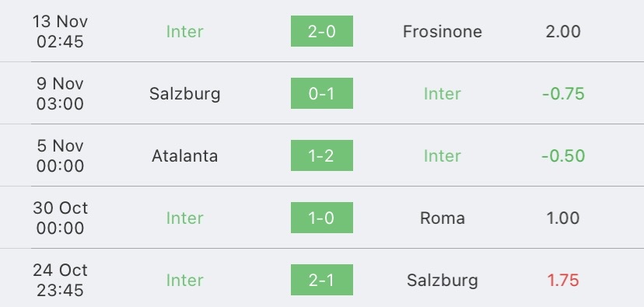
Task: Click the red 1.75 handicap value
Action: point(563,281)
